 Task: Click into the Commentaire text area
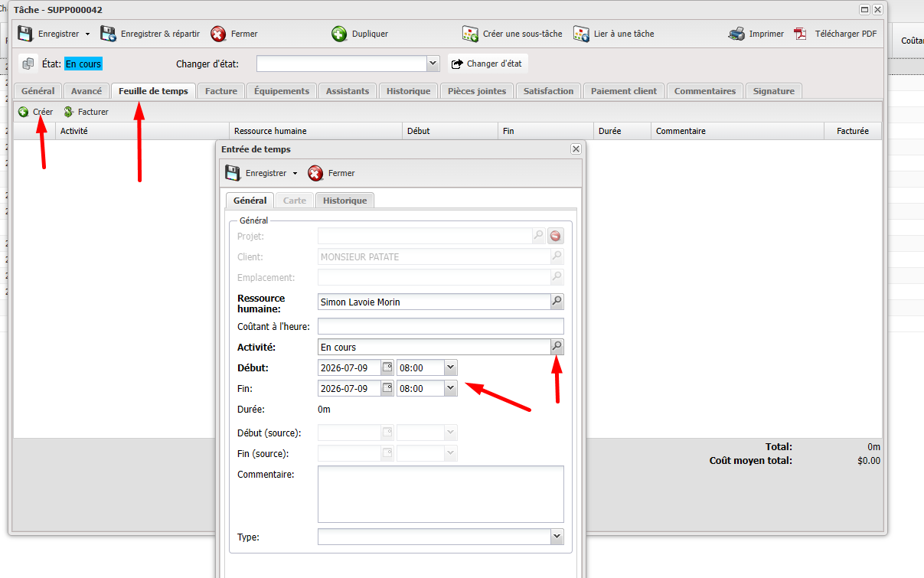(x=441, y=495)
